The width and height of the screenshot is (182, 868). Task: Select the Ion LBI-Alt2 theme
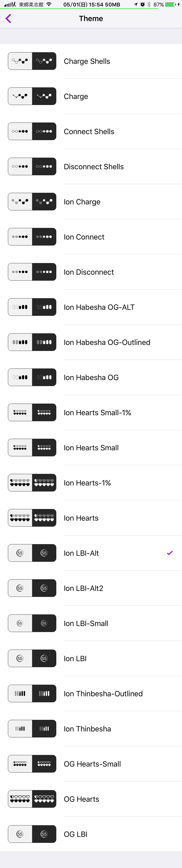[x=83, y=588]
